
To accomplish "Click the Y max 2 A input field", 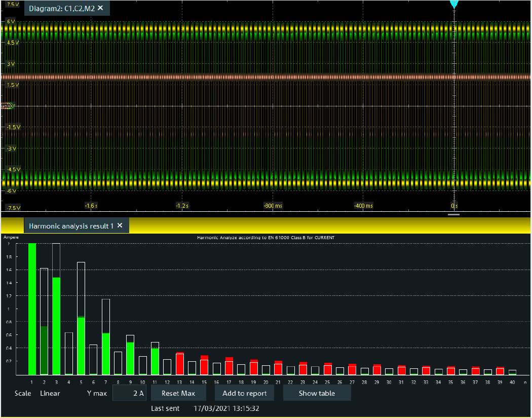I will pos(129,393).
